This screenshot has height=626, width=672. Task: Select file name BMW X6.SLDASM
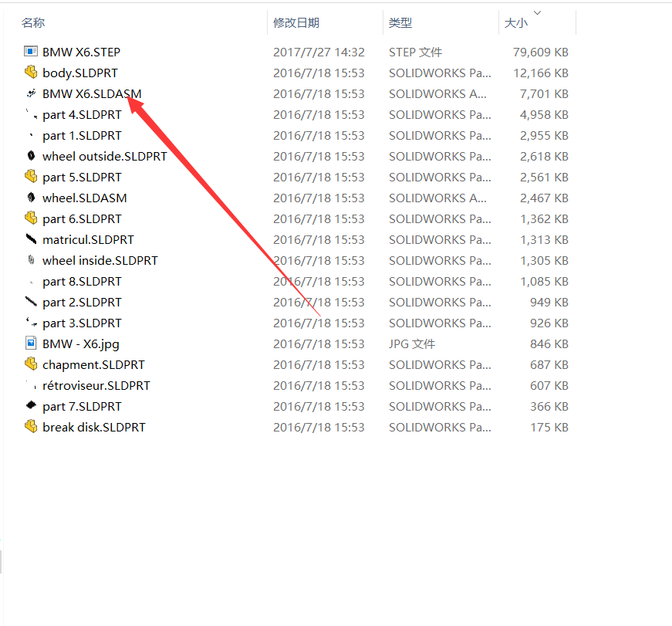92,94
